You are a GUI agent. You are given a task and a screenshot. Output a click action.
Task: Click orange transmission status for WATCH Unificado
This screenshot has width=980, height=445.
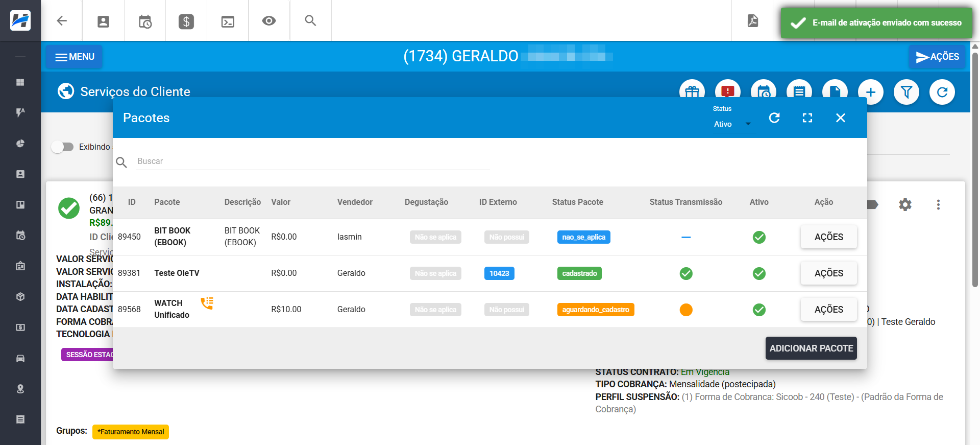point(686,310)
